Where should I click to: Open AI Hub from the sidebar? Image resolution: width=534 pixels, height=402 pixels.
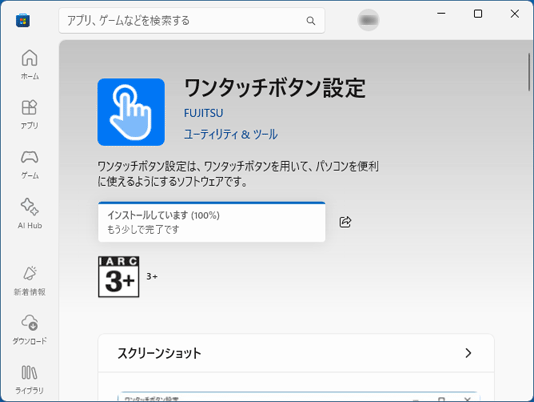pyautogui.click(x=30, y=214)
